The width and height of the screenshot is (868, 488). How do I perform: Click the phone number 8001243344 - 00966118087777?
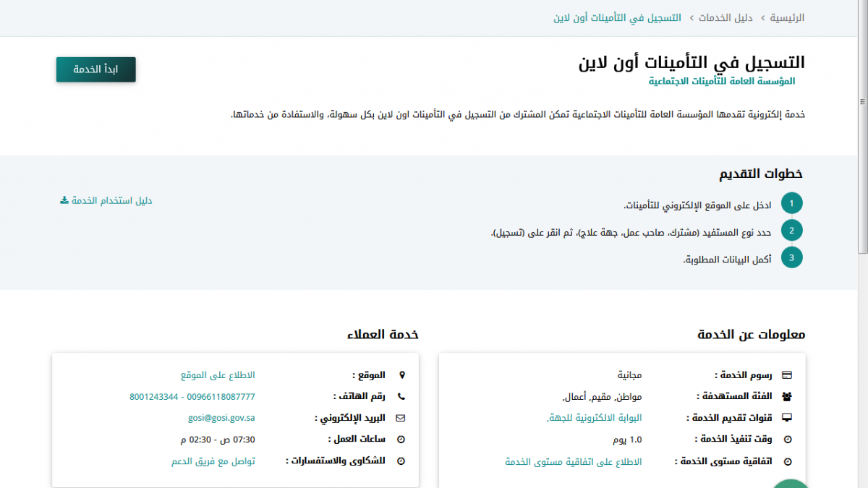192,397
